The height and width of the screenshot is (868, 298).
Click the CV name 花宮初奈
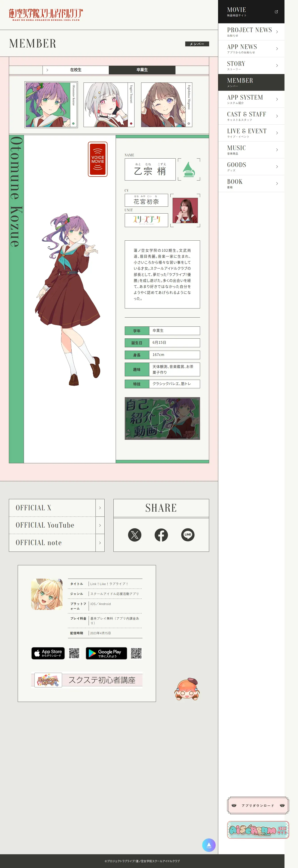click(x=146, y=200)
